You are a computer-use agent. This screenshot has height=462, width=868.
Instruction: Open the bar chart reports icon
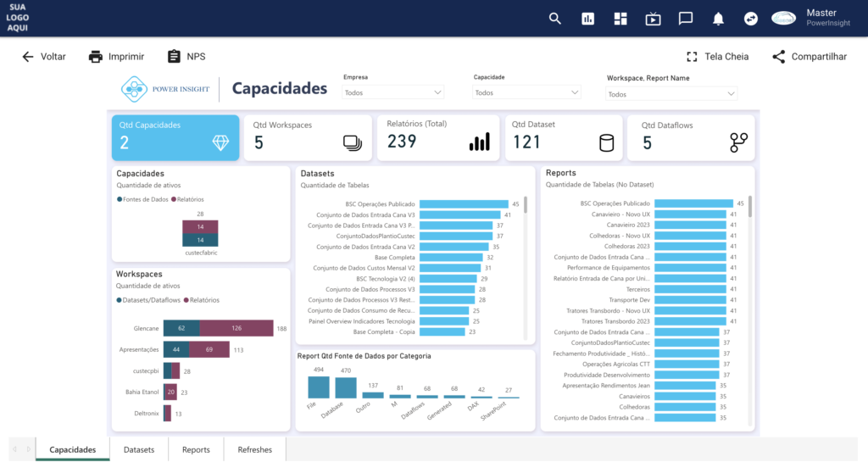(588, 19)
